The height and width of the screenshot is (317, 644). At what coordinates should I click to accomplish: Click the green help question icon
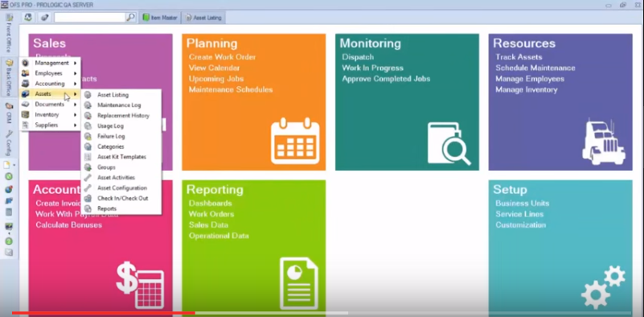pos(9,241)
